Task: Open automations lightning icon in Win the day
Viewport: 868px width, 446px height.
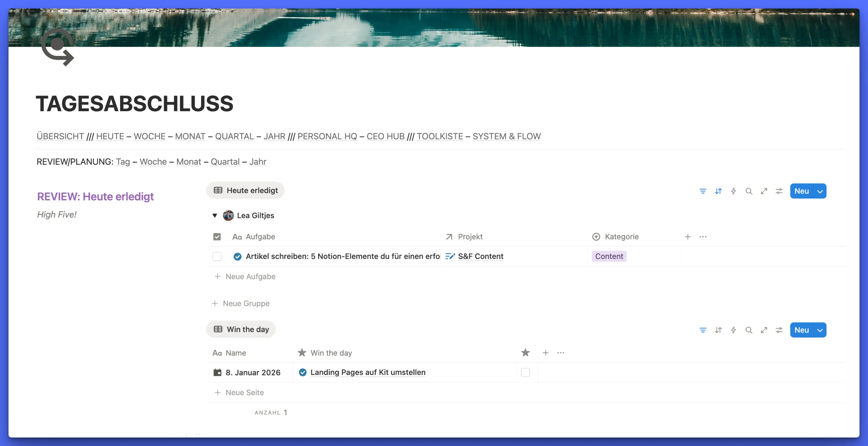Action: pos(733,330)
